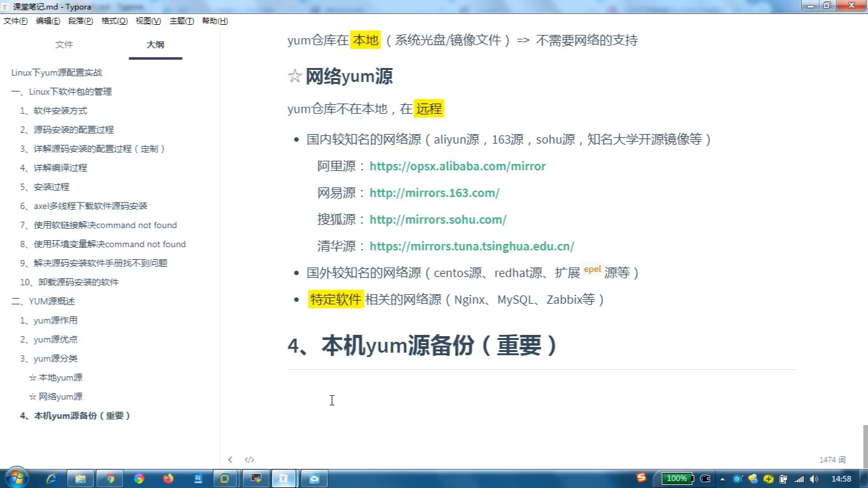Toggle sidebar with the left arrow icon
The width and height of the screenshot is (868, 488).
(230, 459)
